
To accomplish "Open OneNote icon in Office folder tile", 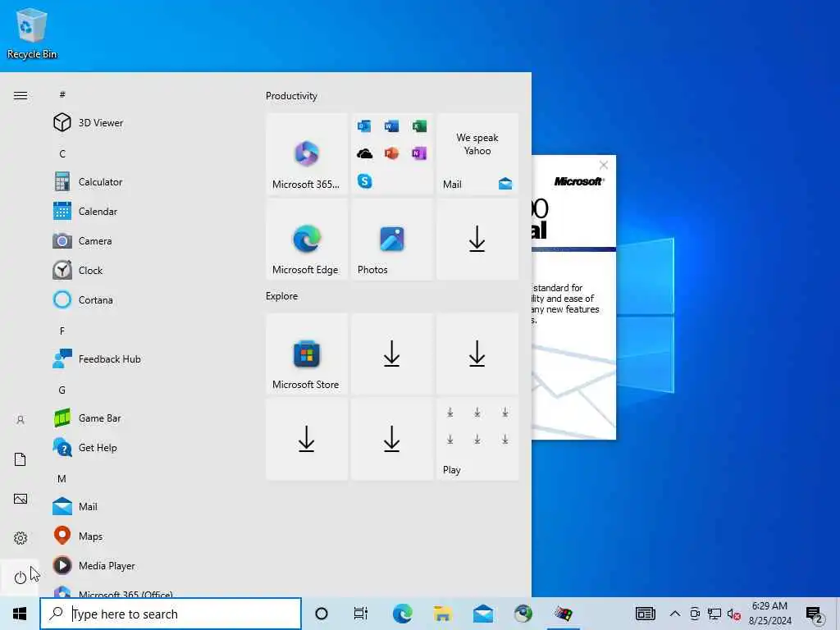I will (419, 153).
